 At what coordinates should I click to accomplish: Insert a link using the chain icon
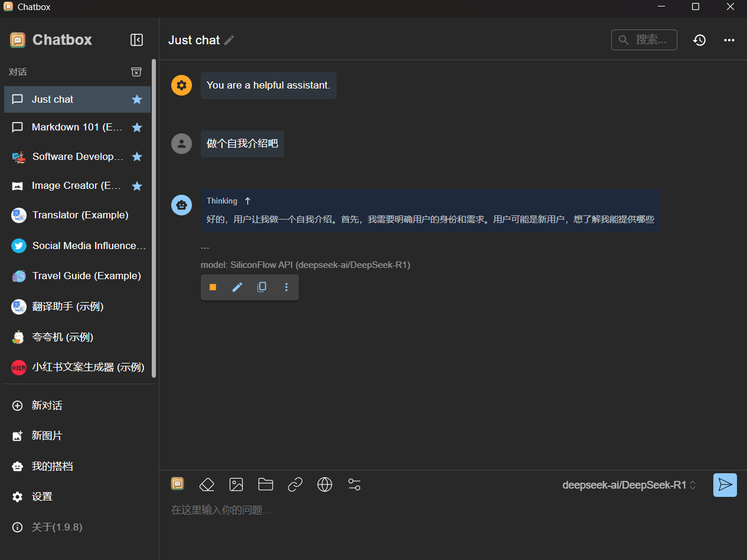[295, 484]
